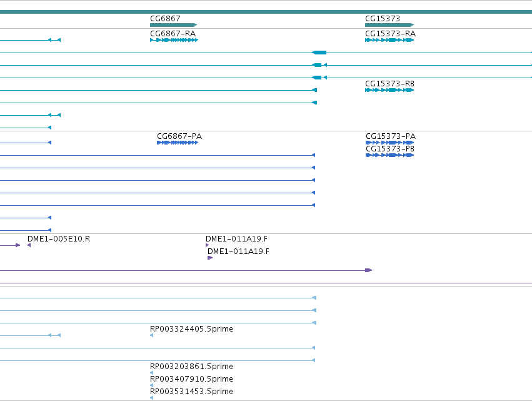Image resolution: width=532 pixels, height=401 pixels.
Task: Click the CG15373-PB label
Action: (x=390, y=149)
